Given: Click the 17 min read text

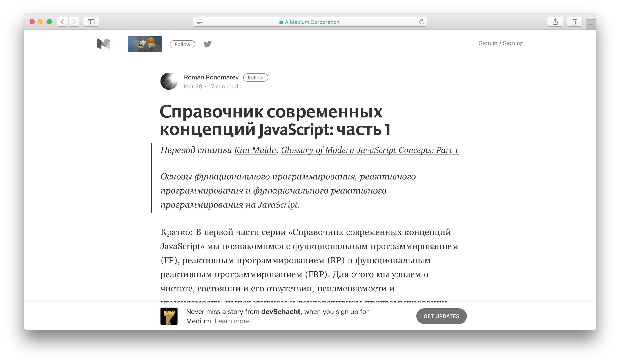Looking at the screenshot, I should click(x=223, y=86).
